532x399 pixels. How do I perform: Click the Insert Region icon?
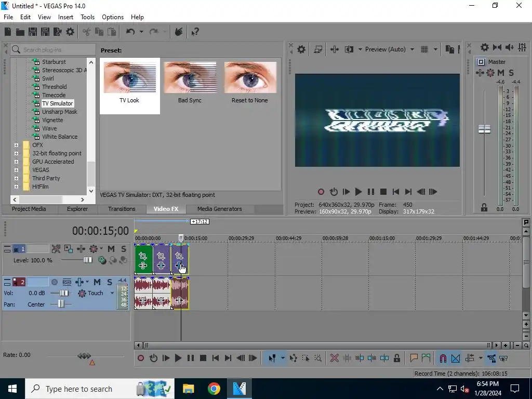426,358
